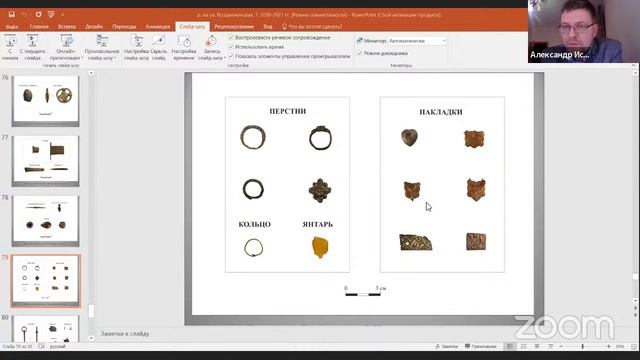Switch to 'Дизайн' ribbon tab
Viewport: 640px width, 360px height.
point(94,27)
